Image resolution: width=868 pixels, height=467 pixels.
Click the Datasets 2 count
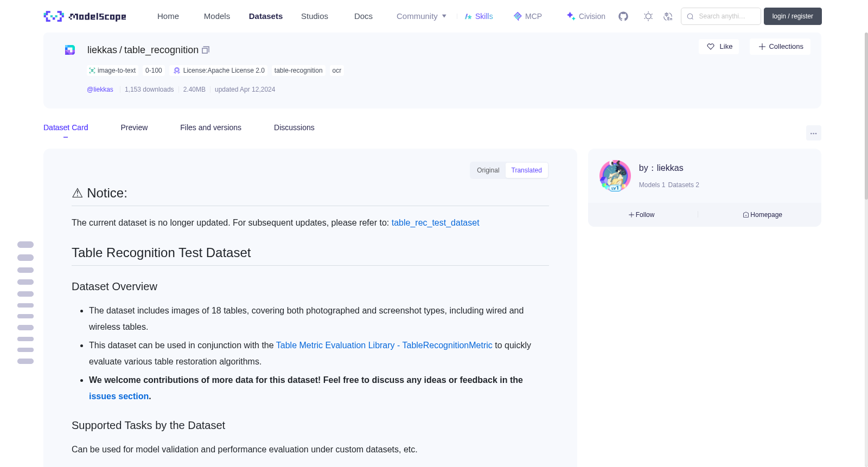(x=684, y=185)
